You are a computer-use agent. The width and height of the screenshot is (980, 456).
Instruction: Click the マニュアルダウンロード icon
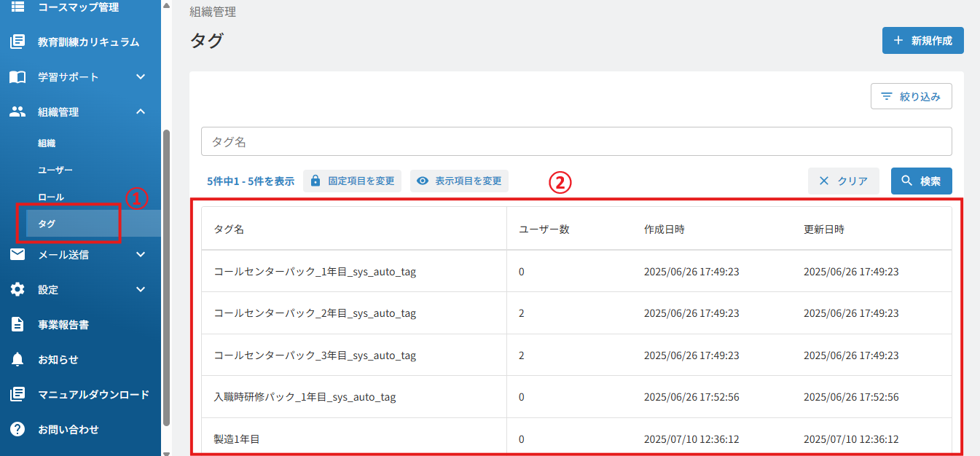tap(17, 395)
